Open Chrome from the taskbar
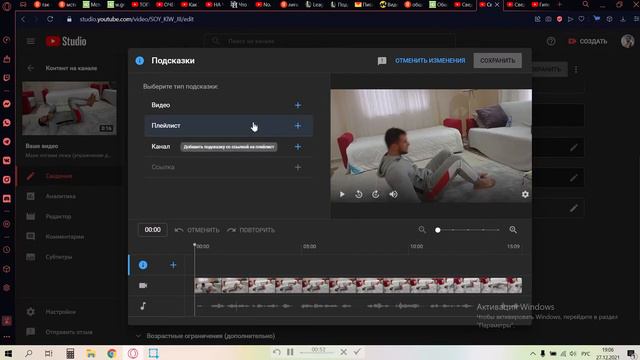This screenshot has height=360, width=640. click(111, 353)
